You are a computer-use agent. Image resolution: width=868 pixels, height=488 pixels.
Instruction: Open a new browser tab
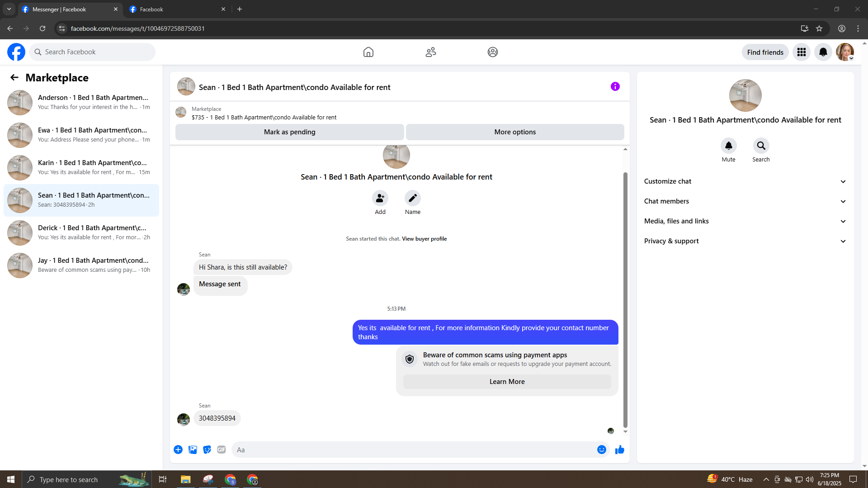(x=240, y=9)
